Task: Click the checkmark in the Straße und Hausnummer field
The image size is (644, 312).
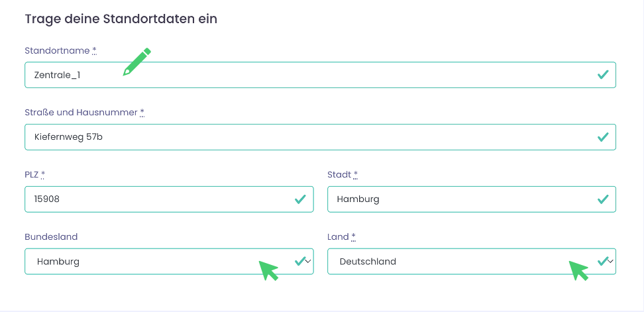Action: click(602, 137)
